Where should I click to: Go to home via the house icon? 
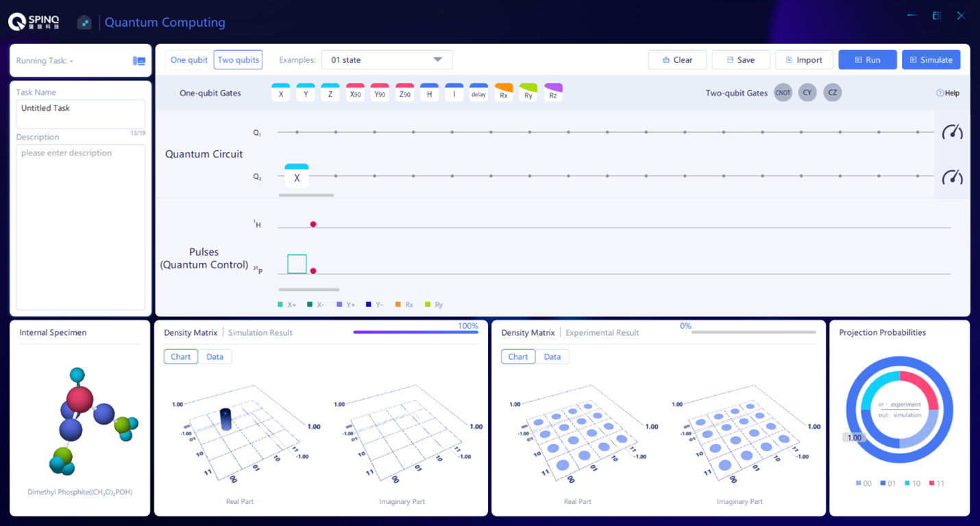coord(84,23)
